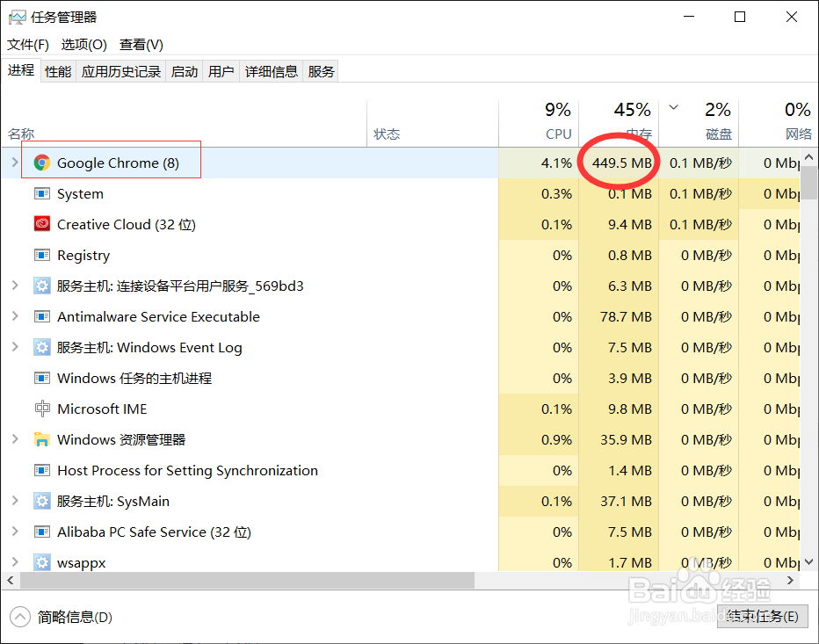Close the Task Manager window
Image resolution: width=819 pixels, height=644 pixels.
(791, 17)
